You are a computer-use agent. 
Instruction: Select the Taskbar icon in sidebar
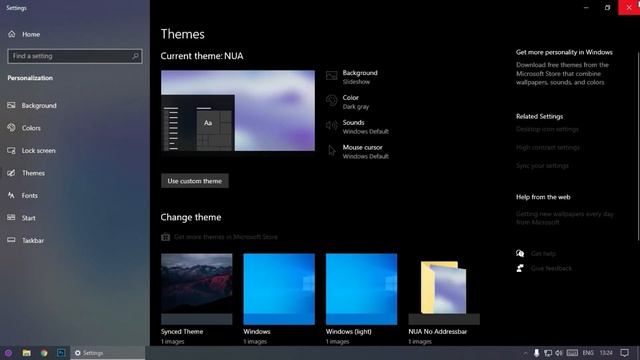click(x=11, y=240)
